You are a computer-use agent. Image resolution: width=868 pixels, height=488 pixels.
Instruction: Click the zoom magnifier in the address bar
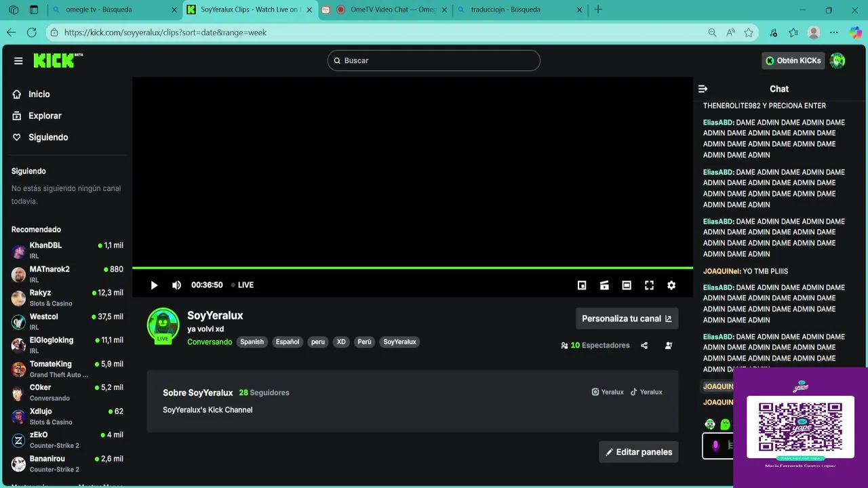pos(712,33)
